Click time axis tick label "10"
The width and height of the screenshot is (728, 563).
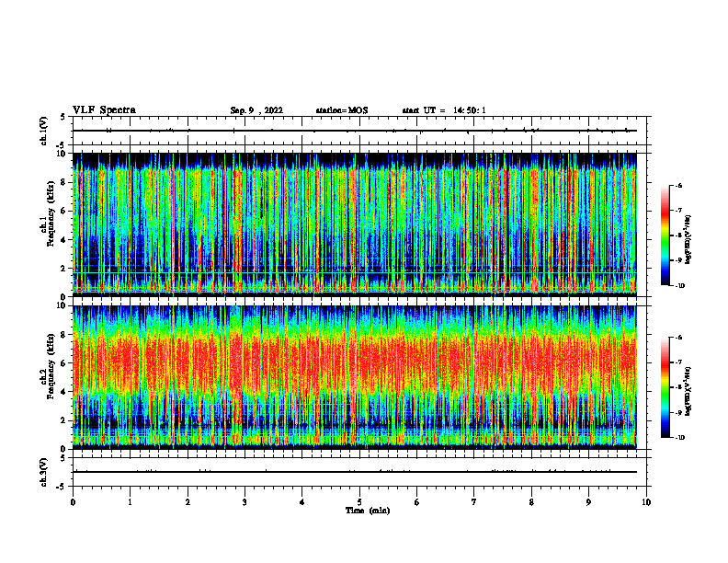646,502
